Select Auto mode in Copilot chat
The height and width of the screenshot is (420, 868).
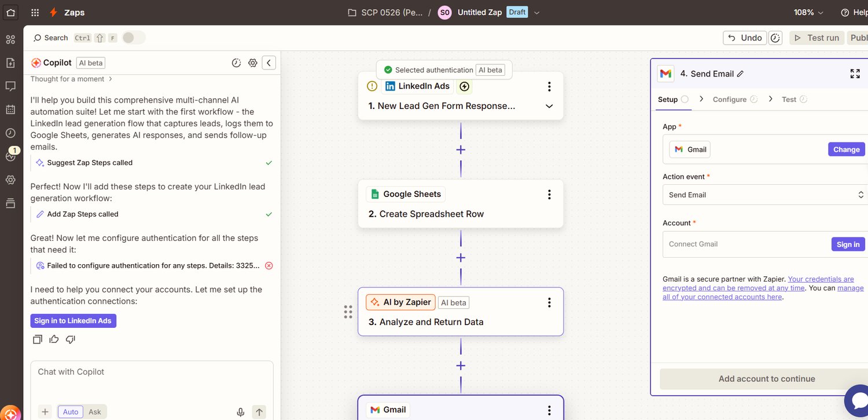[x=71, y=412]
